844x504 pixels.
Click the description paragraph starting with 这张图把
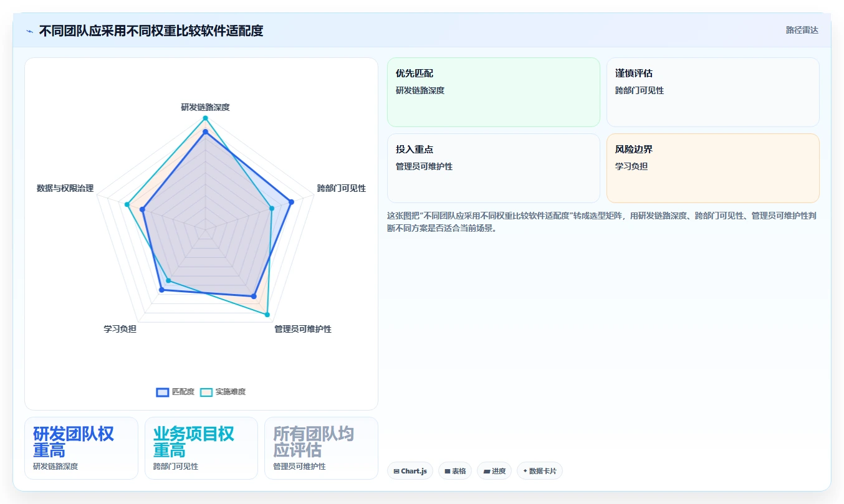coord(603,222)
